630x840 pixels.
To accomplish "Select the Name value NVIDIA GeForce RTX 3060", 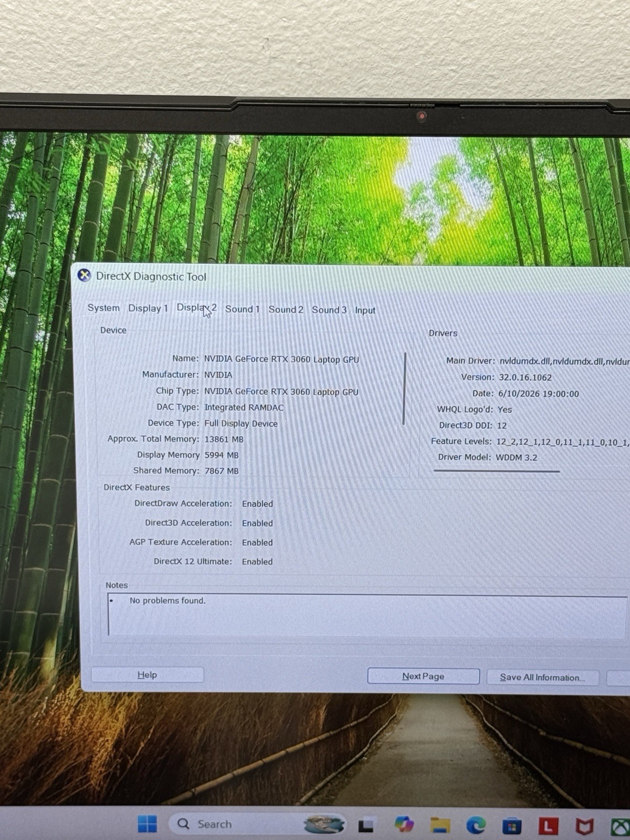I will point(281,360).
